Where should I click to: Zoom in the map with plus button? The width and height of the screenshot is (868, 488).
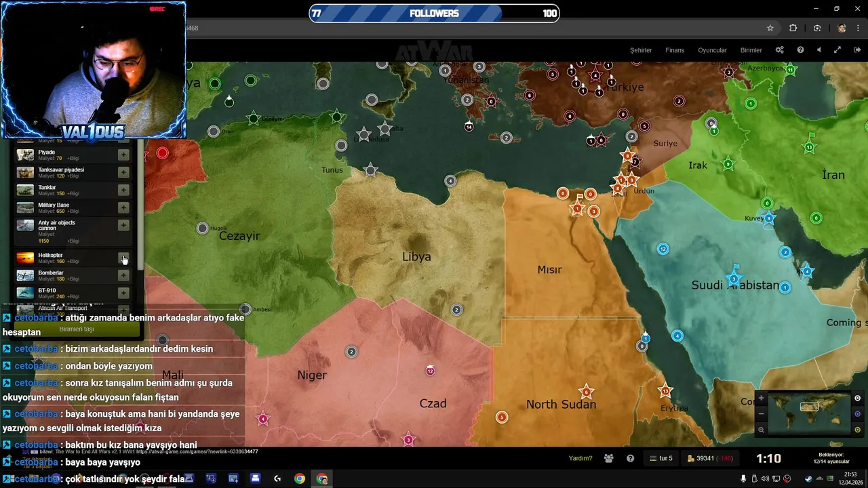pyautogui.click(x=761, y=399)
